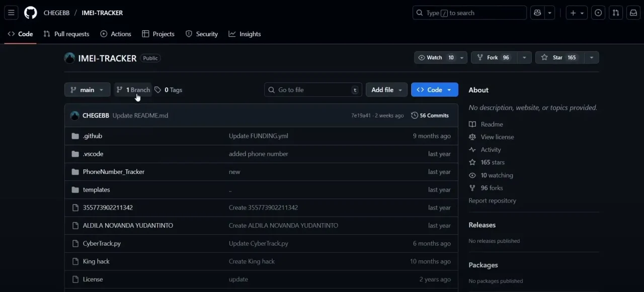Click the Type to search box
This screenshot has width=644, height=292.
tap(469, 13)
